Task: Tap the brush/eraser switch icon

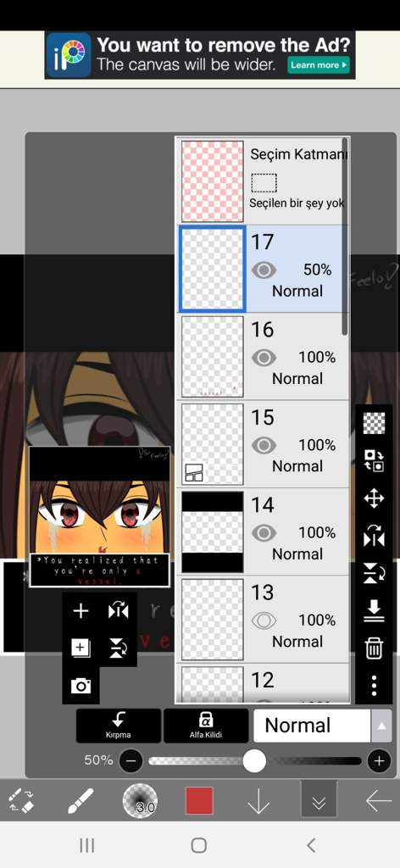Action: pyautogui.click(x=21, y=801)
